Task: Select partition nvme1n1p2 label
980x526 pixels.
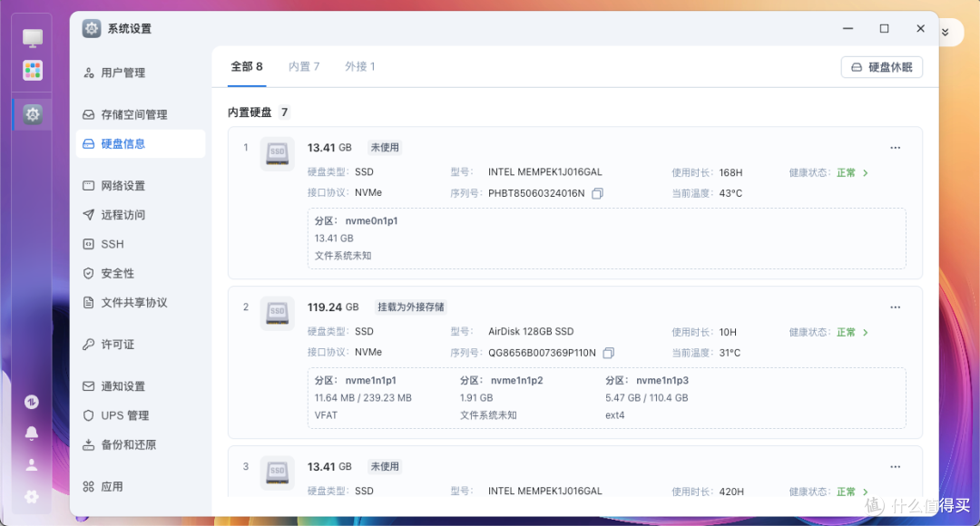Action: 517,381
